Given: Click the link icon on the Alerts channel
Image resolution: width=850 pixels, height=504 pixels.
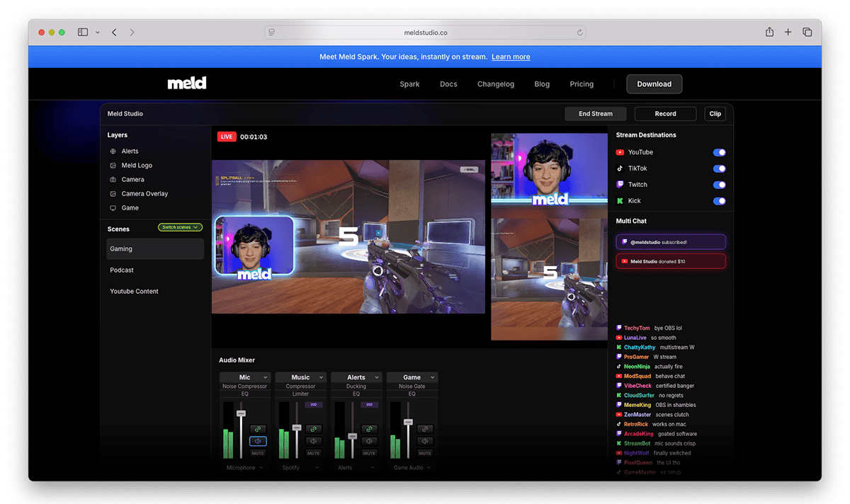Looking at the screenshot, I should coord(369,429).
